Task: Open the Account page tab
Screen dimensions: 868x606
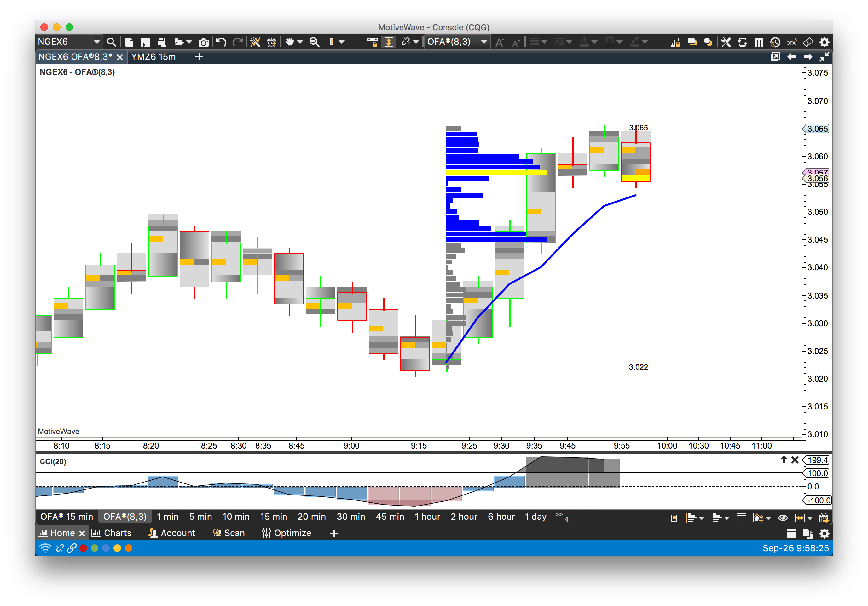Action: pyautogui.click(x=172, y=533)
